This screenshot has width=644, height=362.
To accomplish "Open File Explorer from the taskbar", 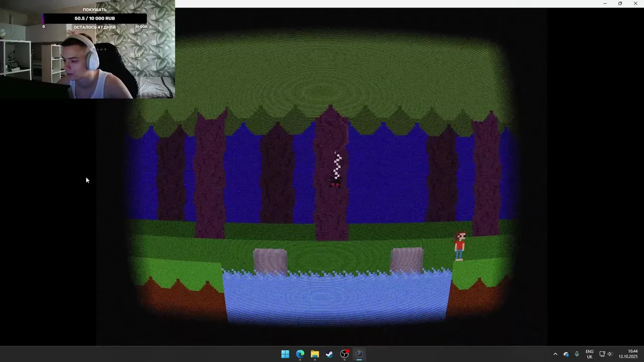I will tap(314, 354).
